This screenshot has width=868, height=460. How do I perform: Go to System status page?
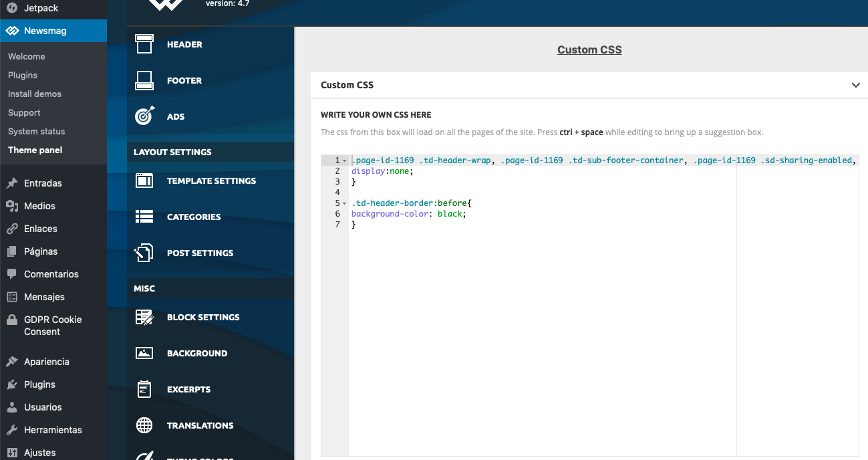37,131
